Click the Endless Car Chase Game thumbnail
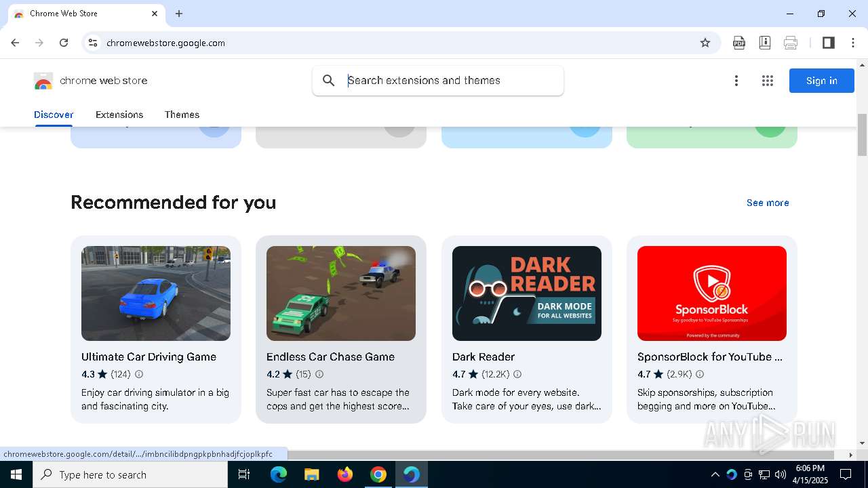Screen dimensions: 868x488 point(341,293)
